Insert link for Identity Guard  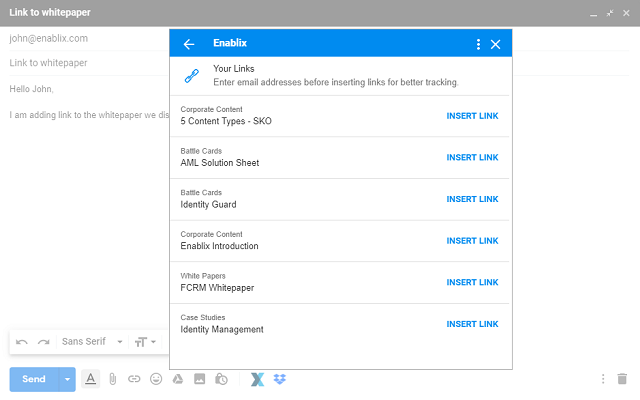click(x=472, y=199)
